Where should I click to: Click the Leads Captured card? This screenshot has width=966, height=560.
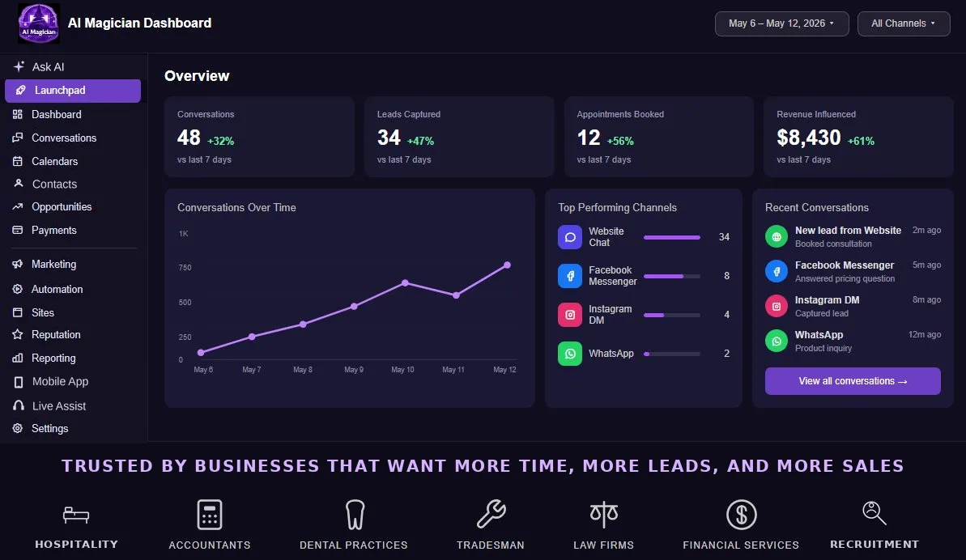click(459, 137)
